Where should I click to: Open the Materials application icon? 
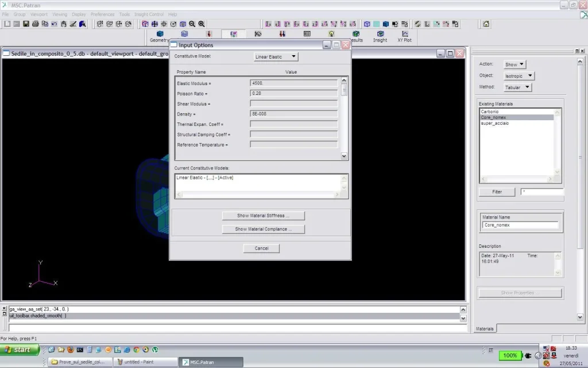point(233,34)
